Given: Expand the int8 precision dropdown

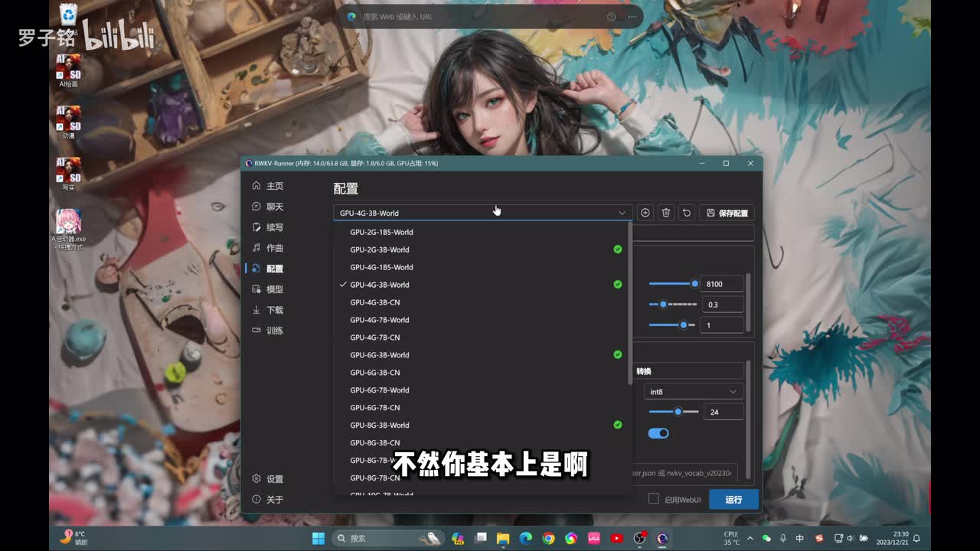Looking at the screenshot, I should click(x=693, y=392).
